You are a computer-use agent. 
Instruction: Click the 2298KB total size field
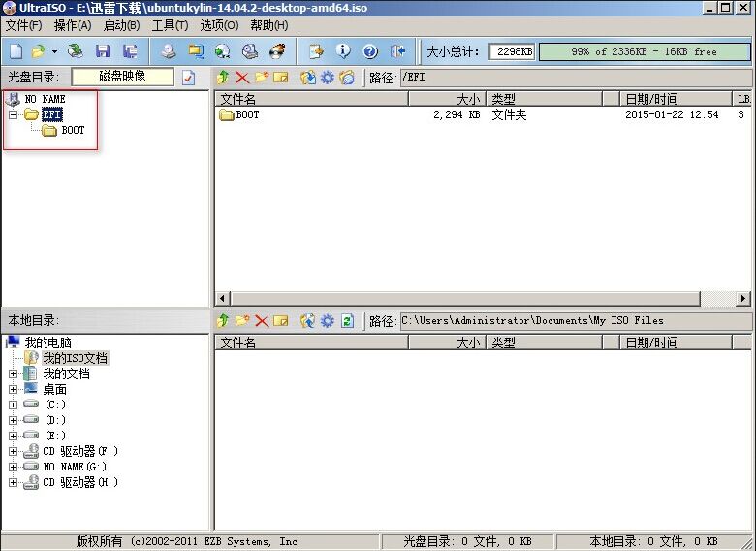coord(512,51)
